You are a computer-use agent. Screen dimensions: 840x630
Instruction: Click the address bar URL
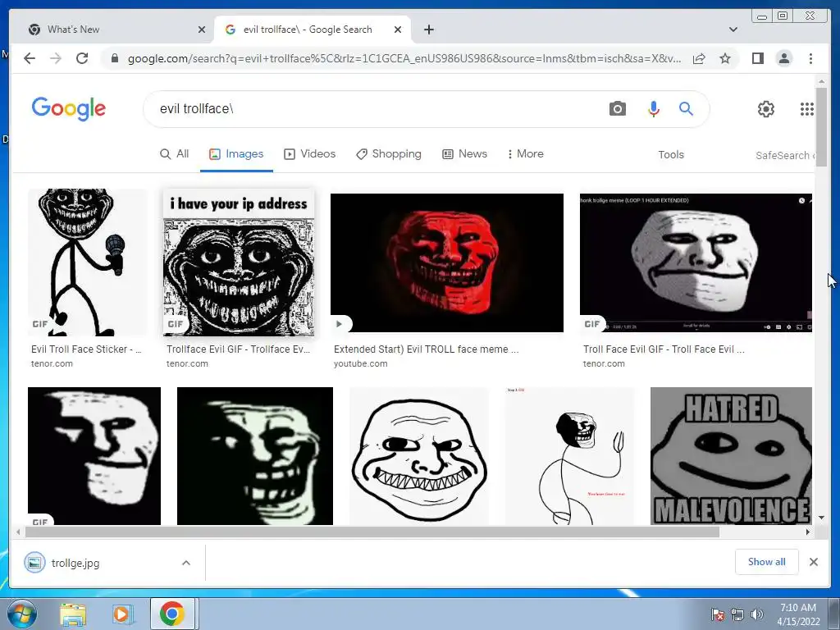click(404, 58)
